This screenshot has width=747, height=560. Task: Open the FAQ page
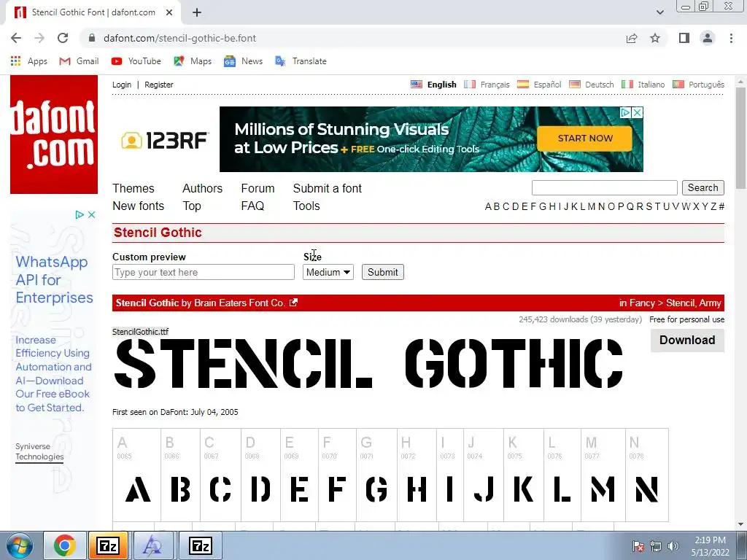(252, 206)
